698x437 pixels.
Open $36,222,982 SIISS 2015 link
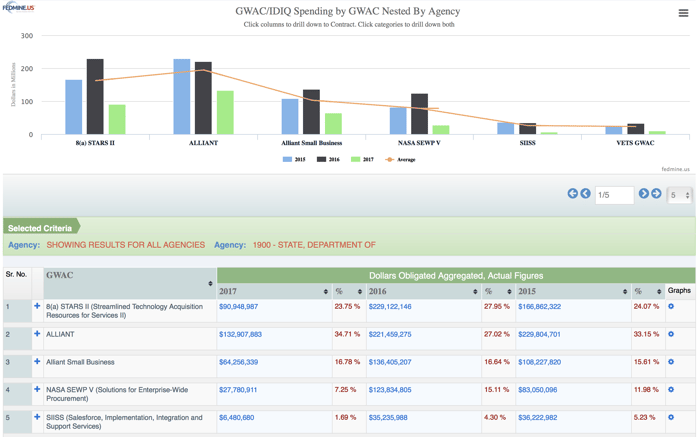click(537, 417)
